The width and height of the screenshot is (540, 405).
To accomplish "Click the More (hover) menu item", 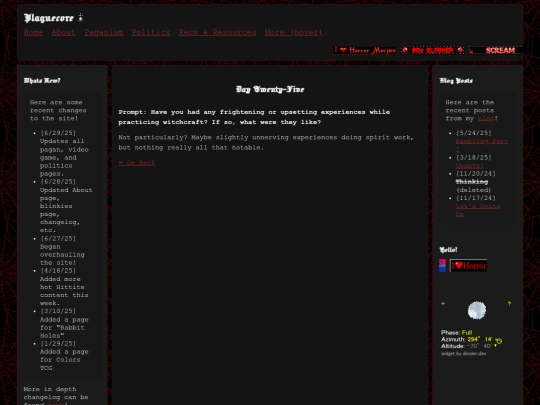I will (294, 32).
